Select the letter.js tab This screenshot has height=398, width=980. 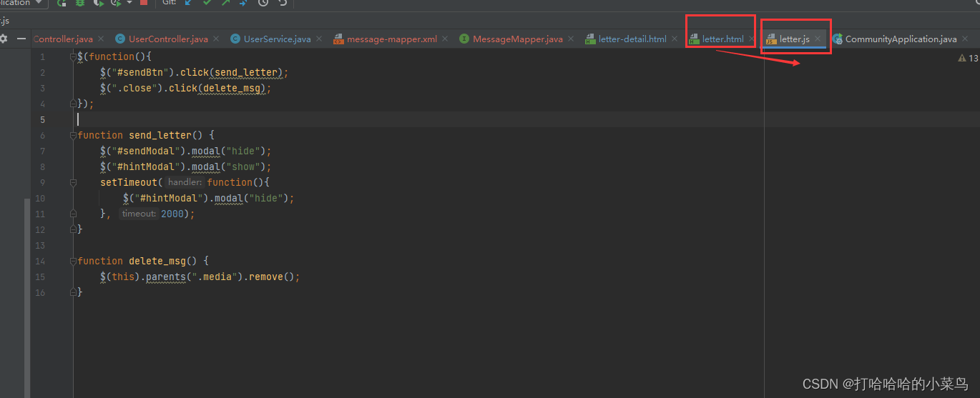pos(795,39)
